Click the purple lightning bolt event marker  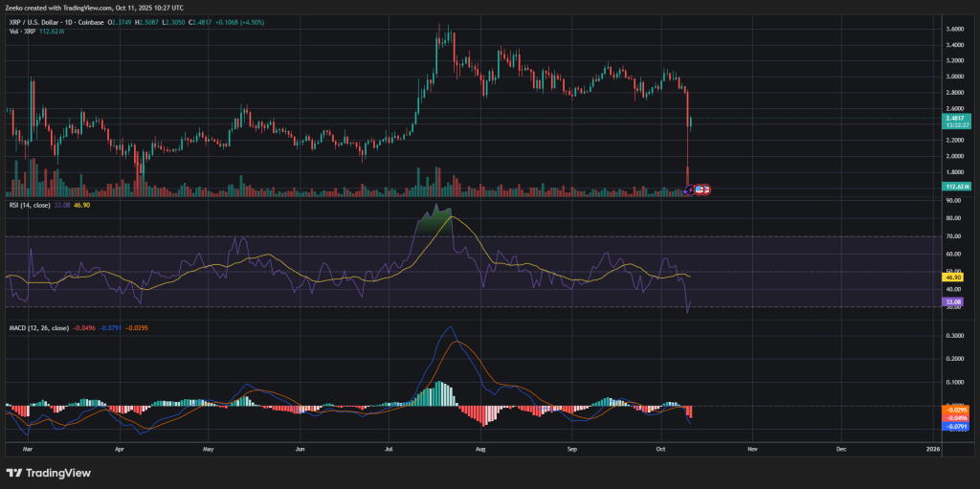click(x=689, y=189)
